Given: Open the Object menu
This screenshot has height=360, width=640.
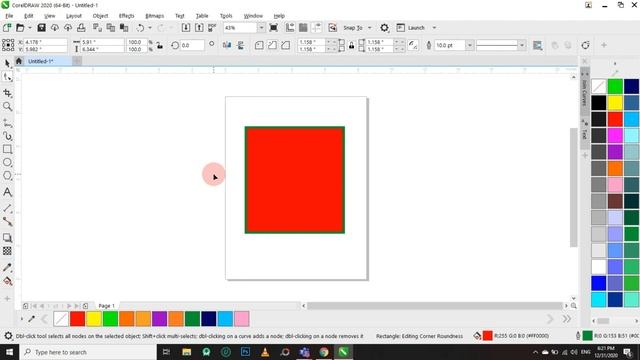Looking at the screenshot, I should [x=100, y=16].
